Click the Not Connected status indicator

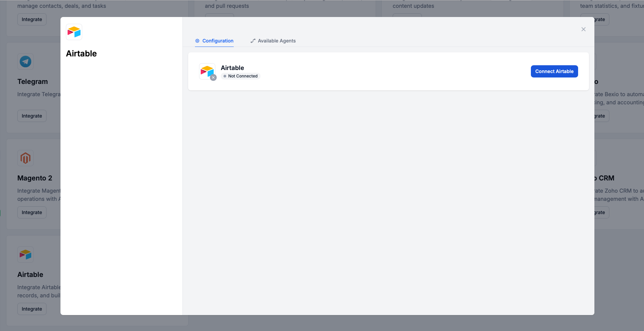coord(240,76)
